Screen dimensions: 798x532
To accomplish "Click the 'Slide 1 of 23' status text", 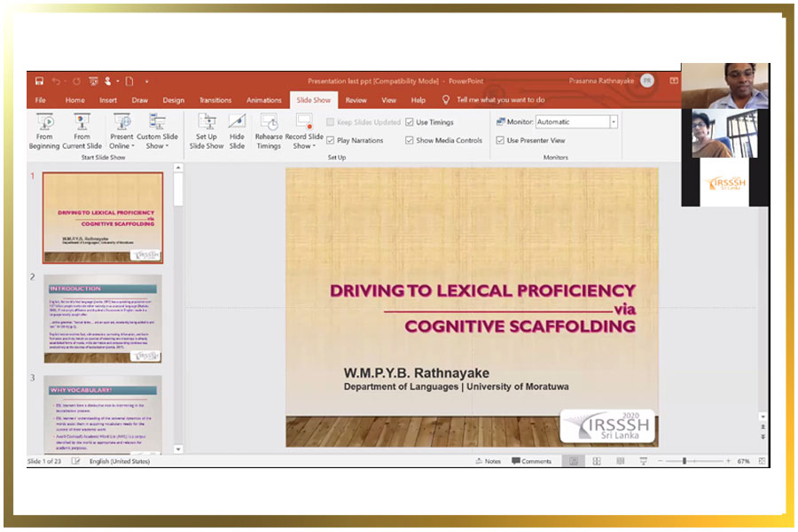I will tap(44, 461).
